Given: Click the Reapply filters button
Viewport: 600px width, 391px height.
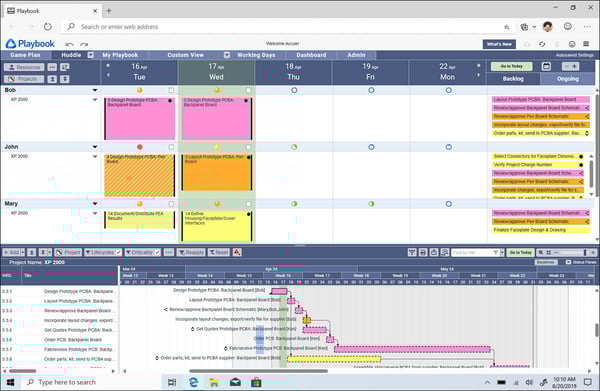Looking at the screenshot, I should pos(191,253).
